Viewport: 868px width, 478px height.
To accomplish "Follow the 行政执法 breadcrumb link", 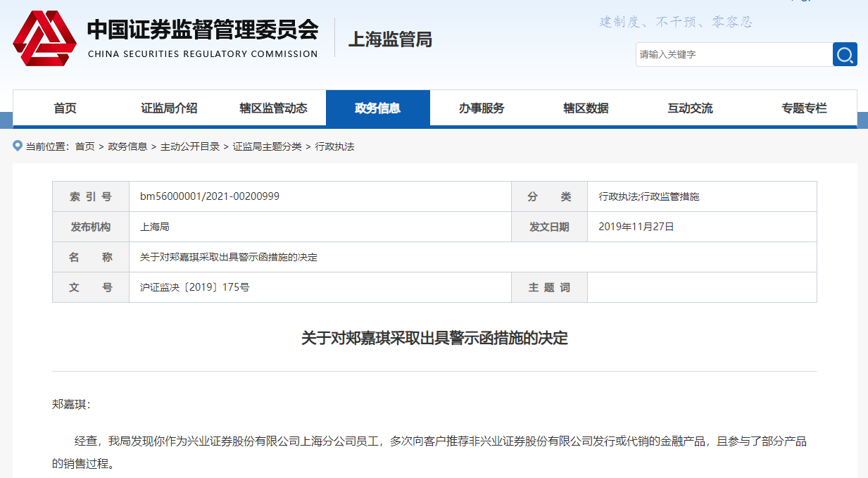I will (x=334, y=146).
